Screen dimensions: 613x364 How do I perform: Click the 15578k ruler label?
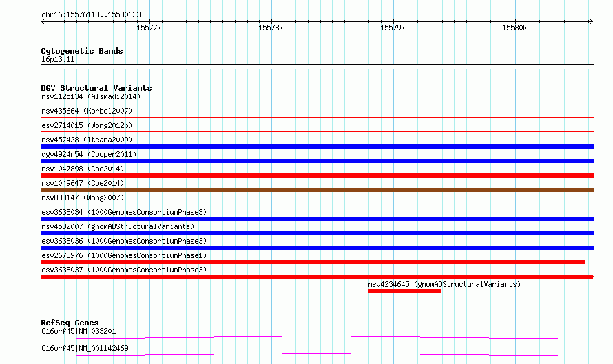pos(271,28)
